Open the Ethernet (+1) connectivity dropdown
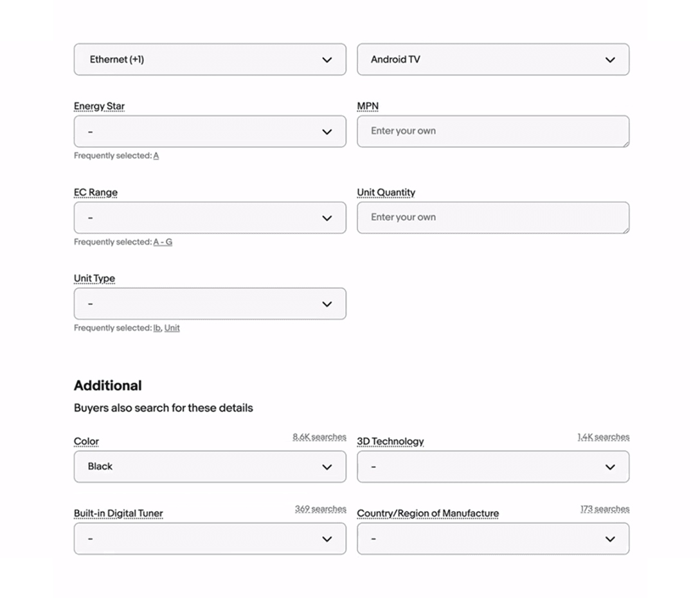This screenshot has width=700, height=598. 210,59
